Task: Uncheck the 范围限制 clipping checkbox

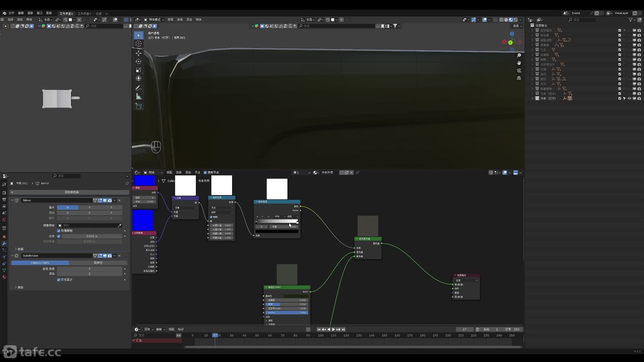Action: click(59, 231)
